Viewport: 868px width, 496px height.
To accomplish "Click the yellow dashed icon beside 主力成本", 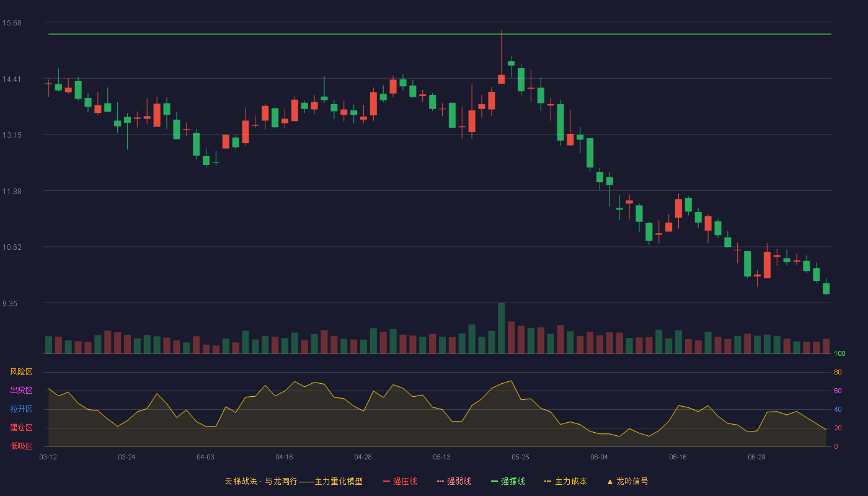I will (x=548, y=482).
